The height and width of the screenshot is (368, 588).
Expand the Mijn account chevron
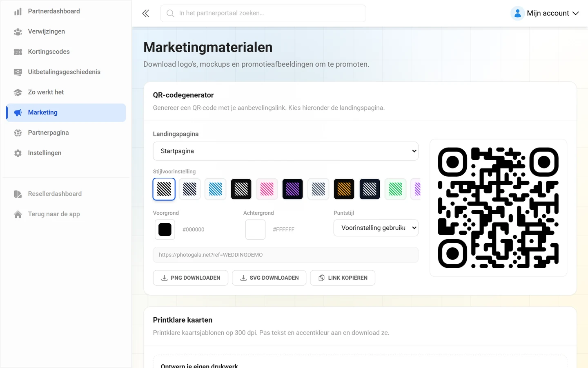coord(576,13)
